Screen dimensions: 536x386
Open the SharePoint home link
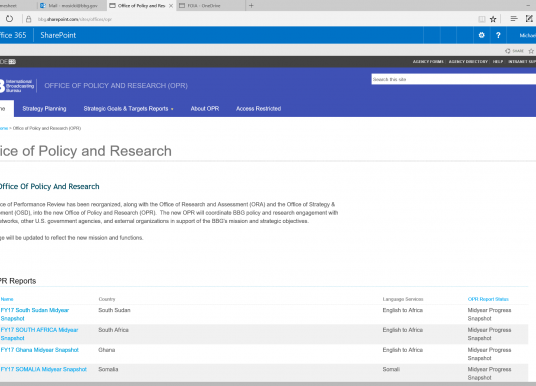pyautogui.click(x=58, y=35)
